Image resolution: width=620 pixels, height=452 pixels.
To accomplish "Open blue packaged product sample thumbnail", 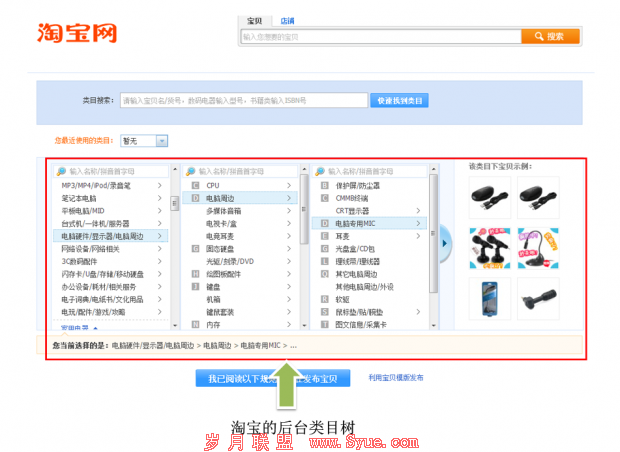I will click(490, 299).
